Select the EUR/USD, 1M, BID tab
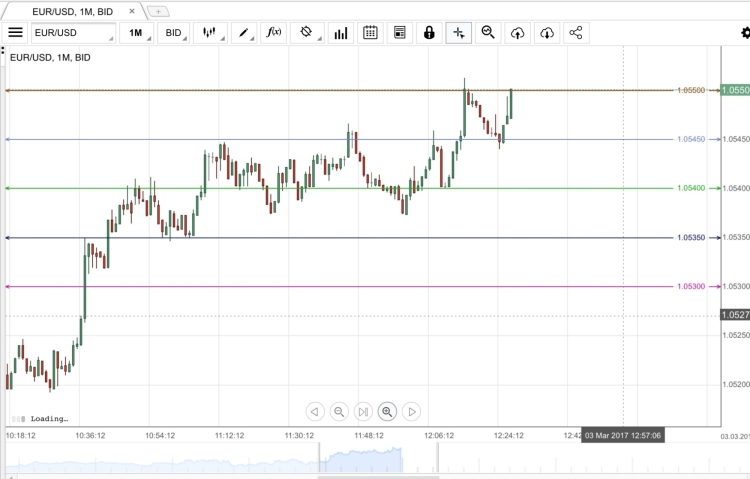Viewport: 750px width, 479px height. click(x=73, y=11)
